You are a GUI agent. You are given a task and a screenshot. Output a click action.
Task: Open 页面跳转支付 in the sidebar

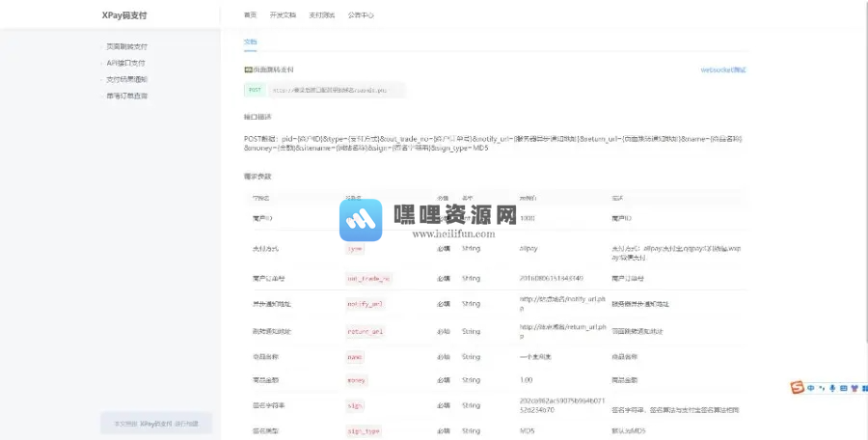[x=126, y=46]
